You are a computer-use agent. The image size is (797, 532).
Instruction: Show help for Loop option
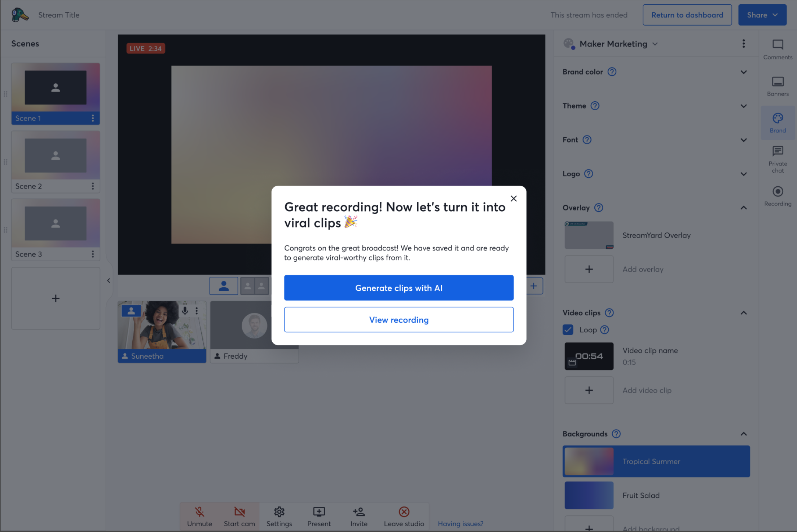tap(604, 330)
